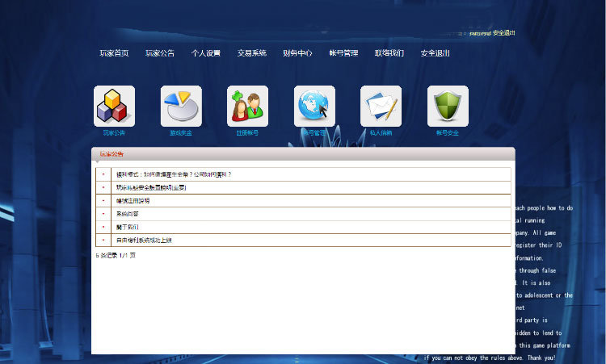Open the 财务中心 menu item
606x364 pixels.
click(297, 53)
